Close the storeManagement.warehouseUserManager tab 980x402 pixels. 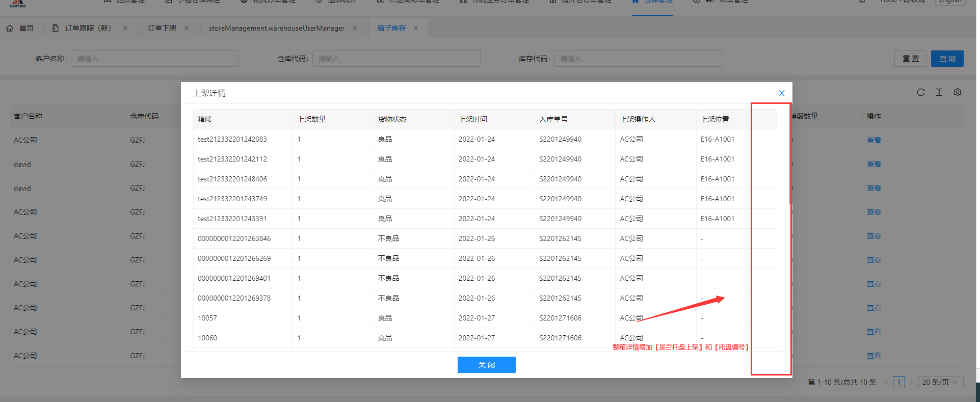click(x=355, y=28)
